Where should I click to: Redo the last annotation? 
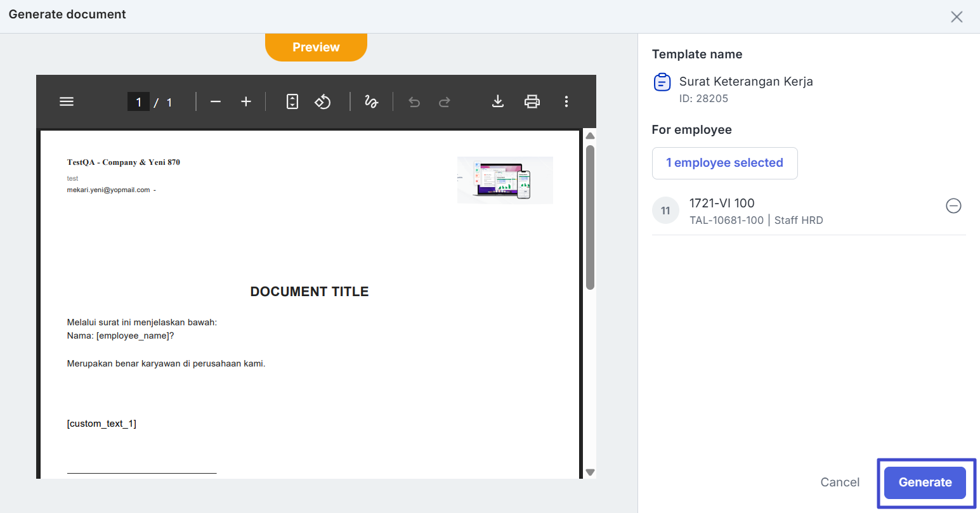point(445,101)
